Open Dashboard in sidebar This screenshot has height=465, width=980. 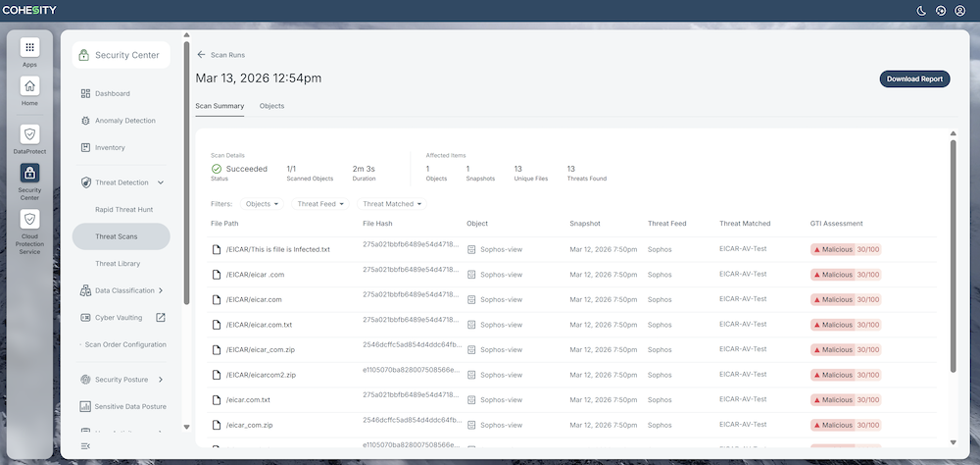[113, 93]
